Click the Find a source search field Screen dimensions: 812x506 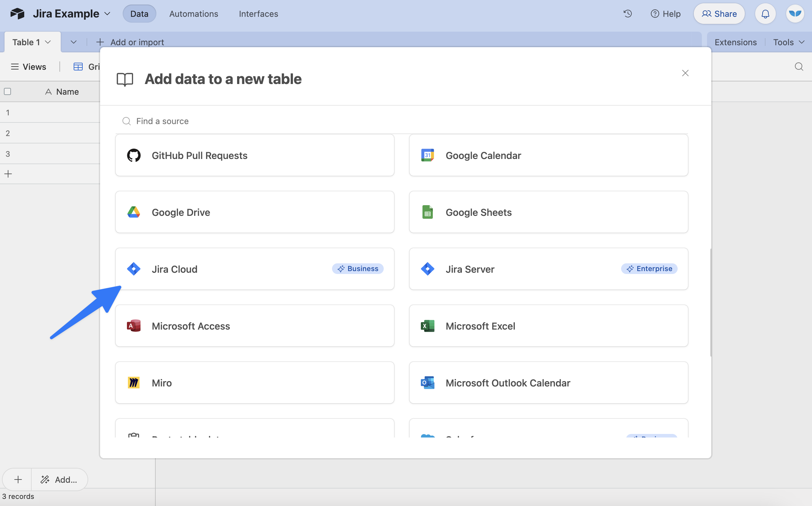401,121
